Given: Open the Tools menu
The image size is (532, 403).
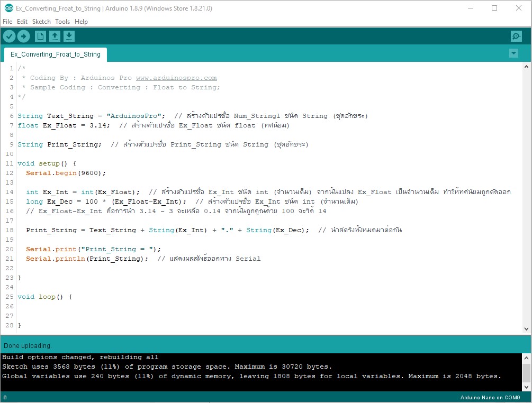Looking at the screenshot, I should coord(62,22).
